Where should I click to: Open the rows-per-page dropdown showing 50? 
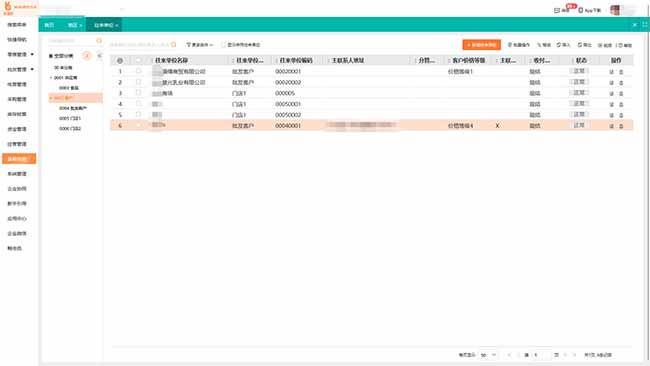(488, 355)
